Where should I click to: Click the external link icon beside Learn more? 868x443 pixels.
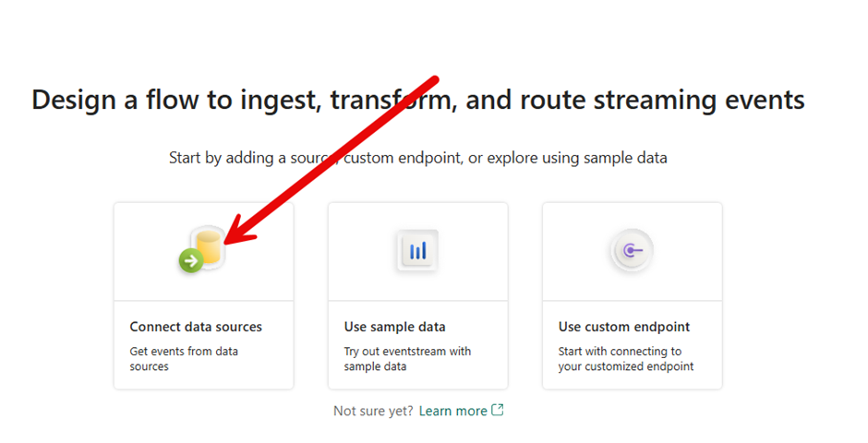(x=498, y=411)
